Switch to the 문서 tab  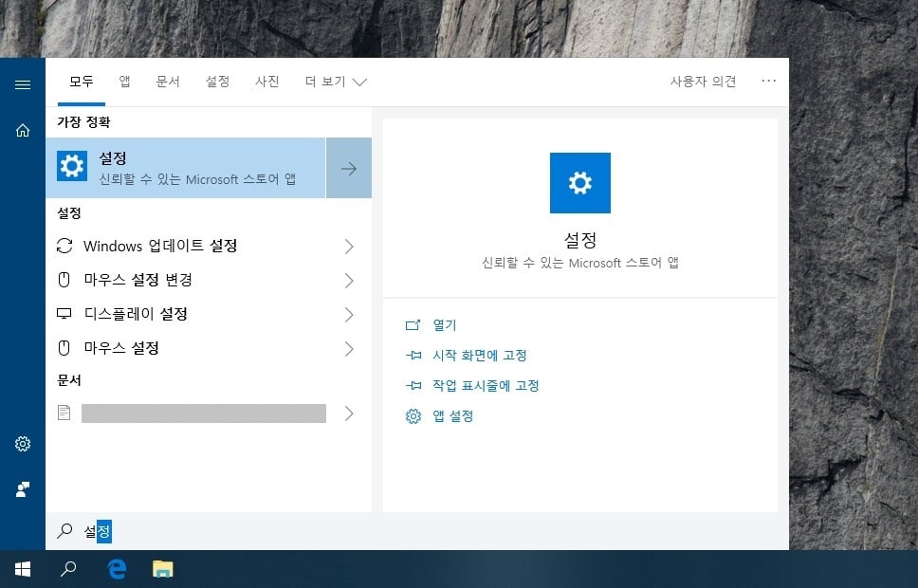coord(168,82)
